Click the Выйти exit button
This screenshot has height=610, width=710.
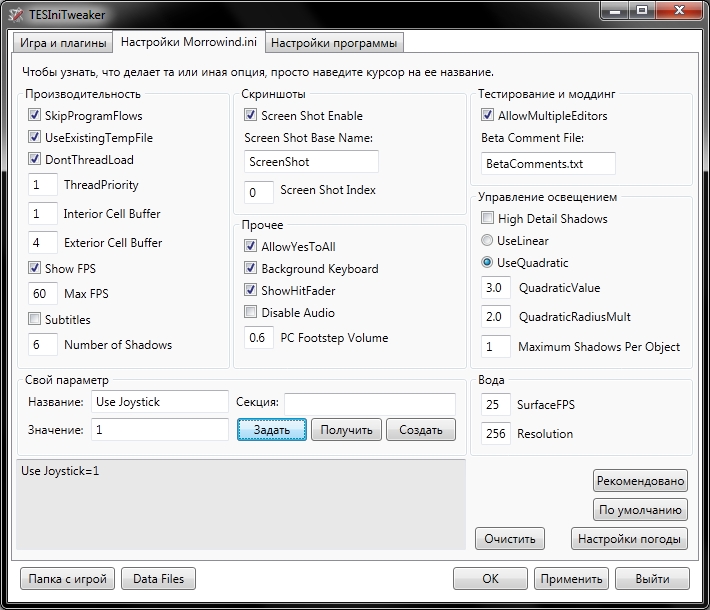tap(652, 579)
